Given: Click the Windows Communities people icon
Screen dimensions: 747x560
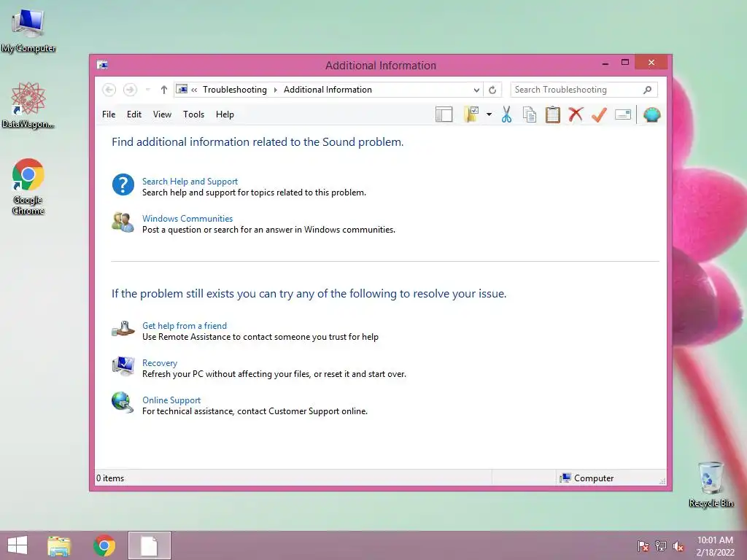Looking at the screenshot, I should click(x=123, y=222).
